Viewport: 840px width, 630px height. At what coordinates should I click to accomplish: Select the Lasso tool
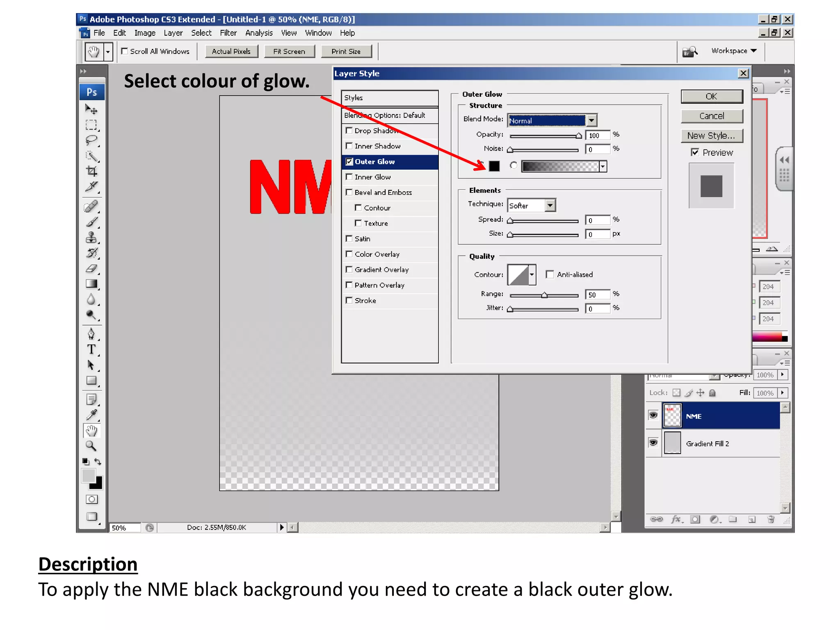coord(91,141)
